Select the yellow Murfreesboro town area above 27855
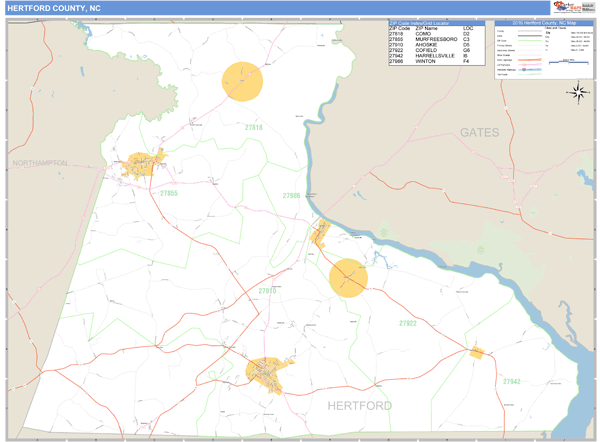Image resolution: width=600 pixels, height=442 pixels. tap(142, 165)
